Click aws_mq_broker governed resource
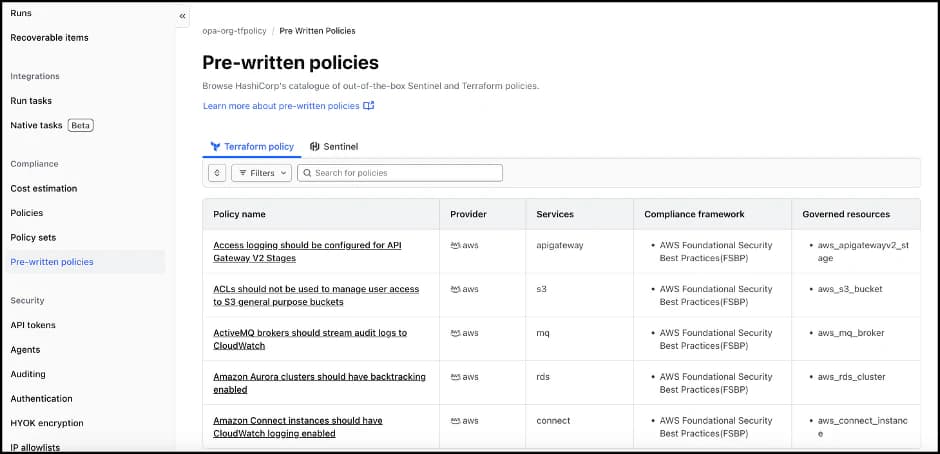 tap(851, 333)
